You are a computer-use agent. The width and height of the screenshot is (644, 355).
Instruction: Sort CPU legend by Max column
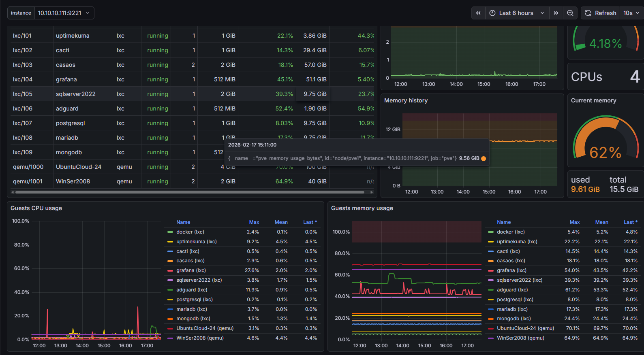pyautogui.click(x=254, y=222)
